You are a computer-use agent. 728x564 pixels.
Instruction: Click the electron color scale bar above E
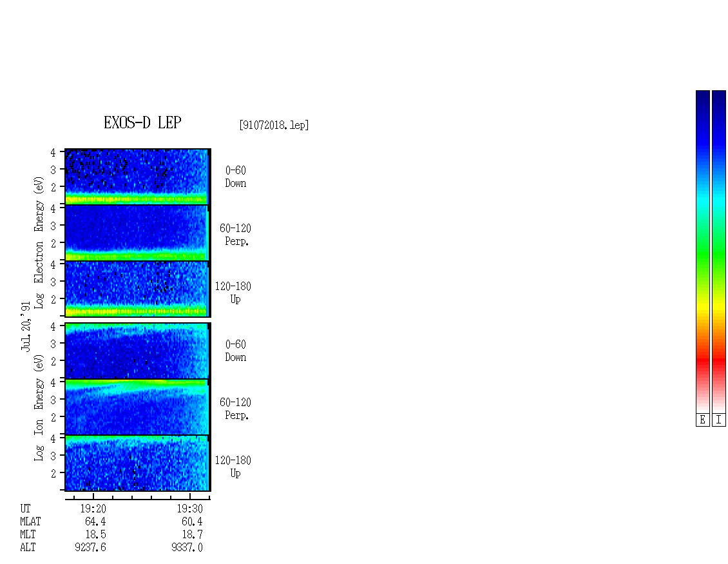[x=702, y=251]
